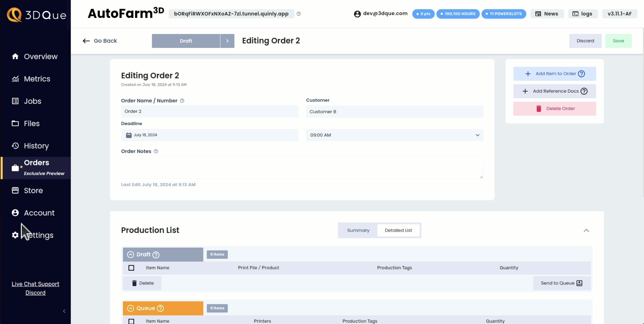644x324 pixels.
Task: Open the deadline time dropdown showing 09:00 AM
Action: pos(394,135)
